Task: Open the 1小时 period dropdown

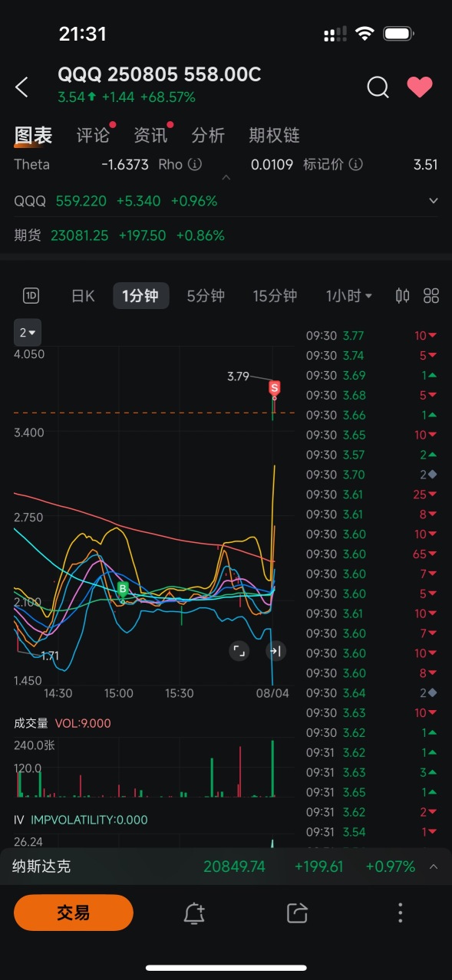Action: (349, 296)
